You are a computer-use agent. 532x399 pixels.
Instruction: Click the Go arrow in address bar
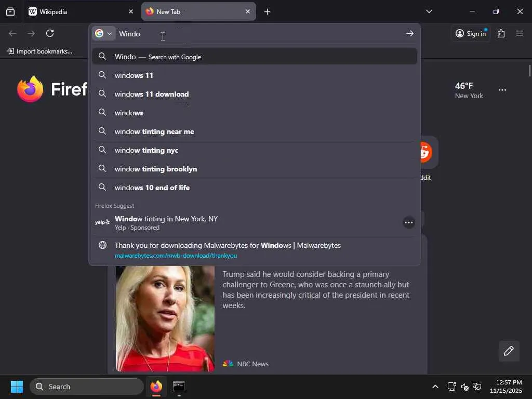(x=410, y=33)
